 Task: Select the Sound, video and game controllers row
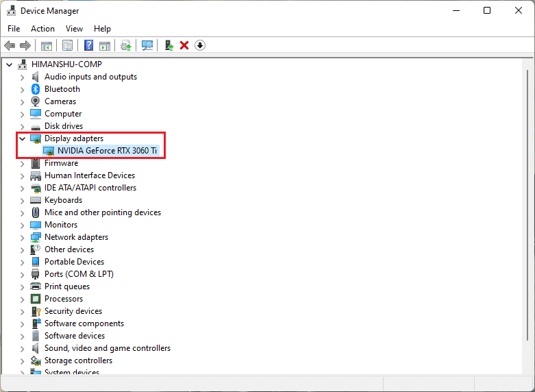[x=108, y=348]
